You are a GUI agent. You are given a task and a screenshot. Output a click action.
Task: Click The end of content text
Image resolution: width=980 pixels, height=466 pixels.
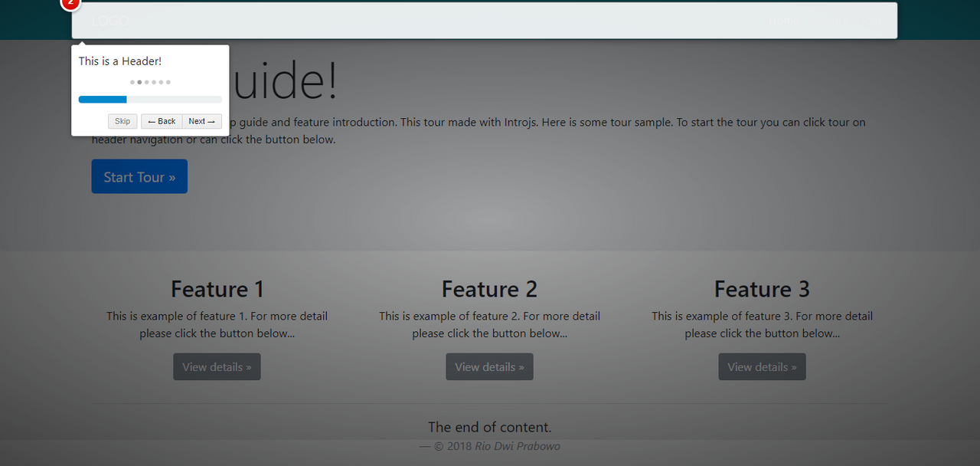(x=489, y=427)
